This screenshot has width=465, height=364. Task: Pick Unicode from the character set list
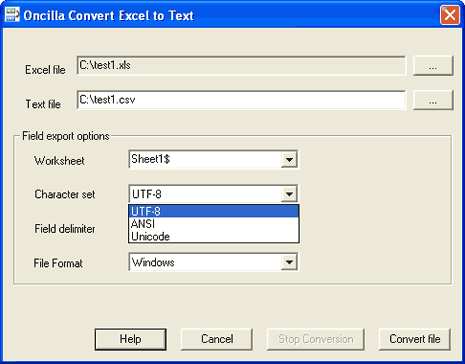tap(214, 236)
